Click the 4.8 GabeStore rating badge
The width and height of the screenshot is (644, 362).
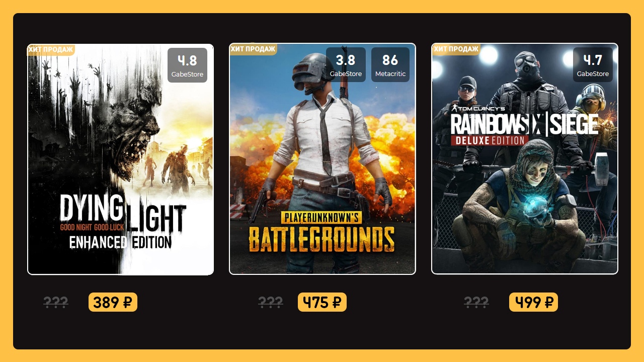[x=187, y=65]
